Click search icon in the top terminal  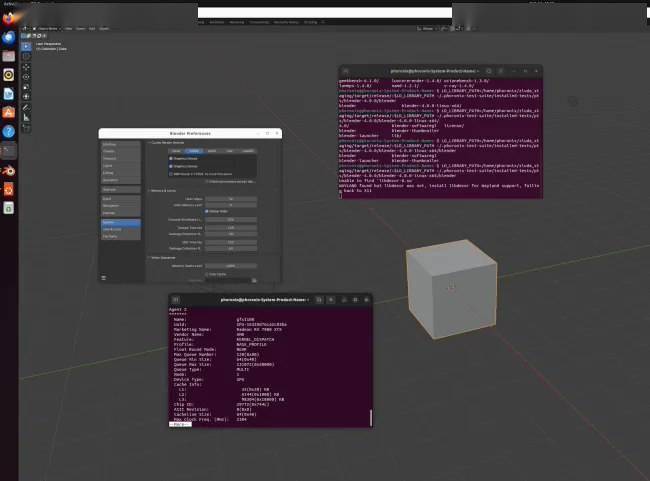(489, 71)
